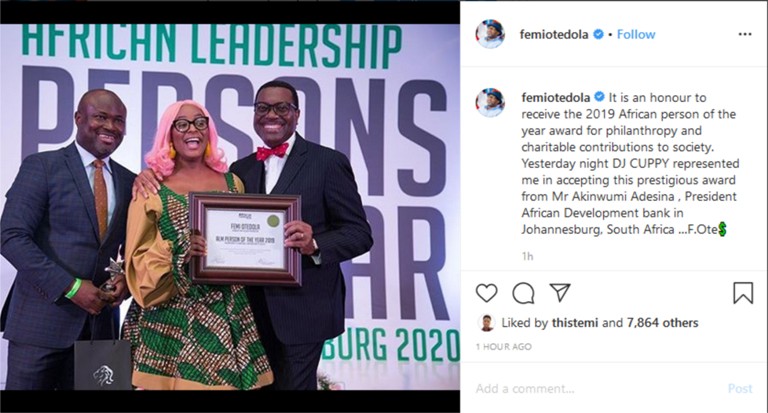Click the Post comment button
The height and width of the screenshot is (413, 768).
tap(740, 389)
